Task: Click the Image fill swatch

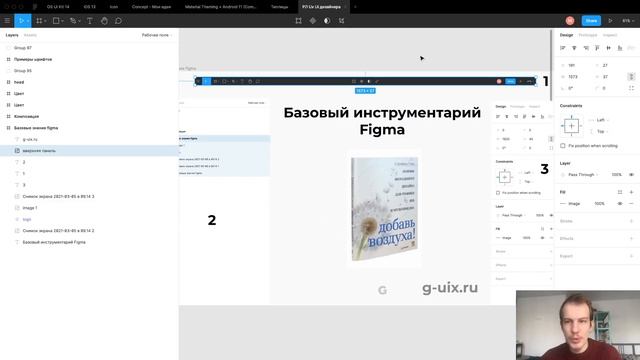Action: click(563, 203)
